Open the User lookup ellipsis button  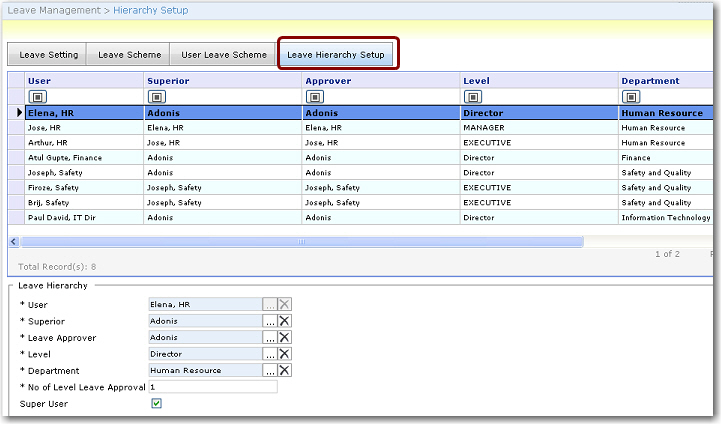point(269,304)
